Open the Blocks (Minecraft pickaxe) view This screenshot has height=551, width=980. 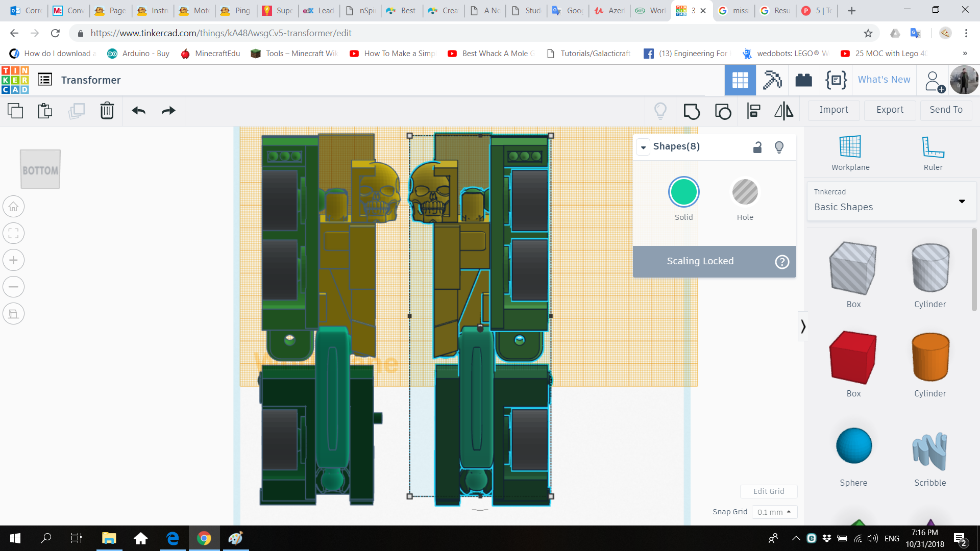point(772,80)
